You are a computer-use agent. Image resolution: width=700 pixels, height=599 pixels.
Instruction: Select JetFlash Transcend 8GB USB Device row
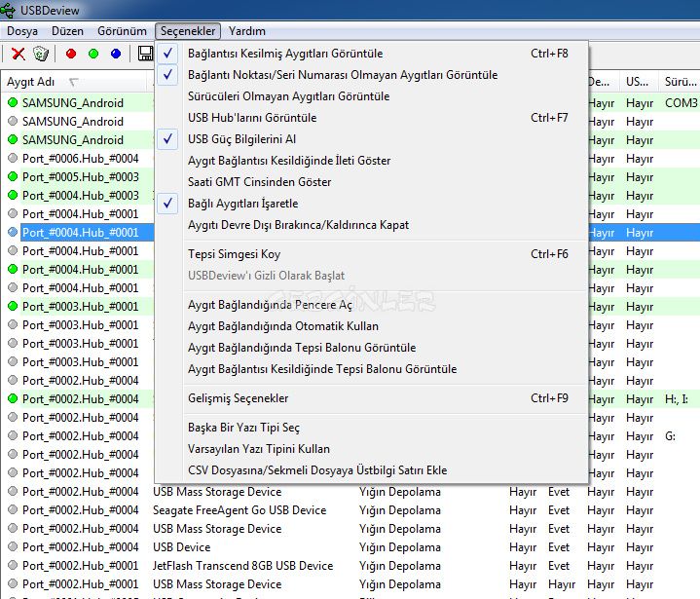350,566
